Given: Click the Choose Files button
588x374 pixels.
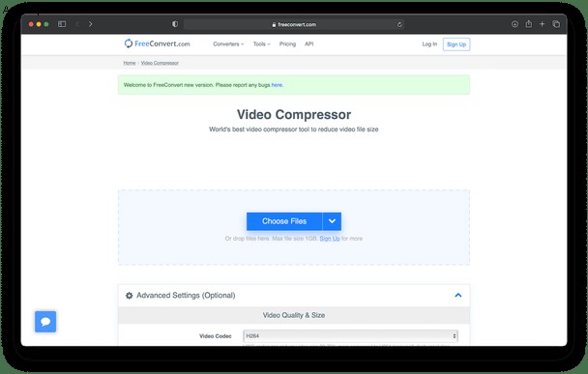Looking at the screenshot, I should [284, 221].
